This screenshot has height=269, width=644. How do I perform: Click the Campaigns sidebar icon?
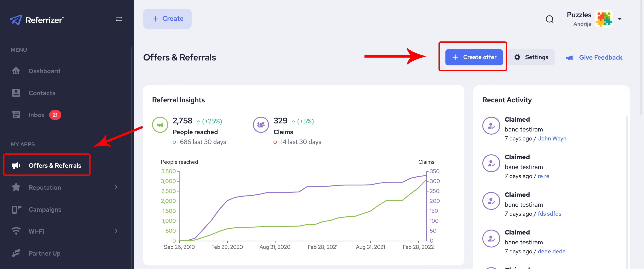click(17, 209)
